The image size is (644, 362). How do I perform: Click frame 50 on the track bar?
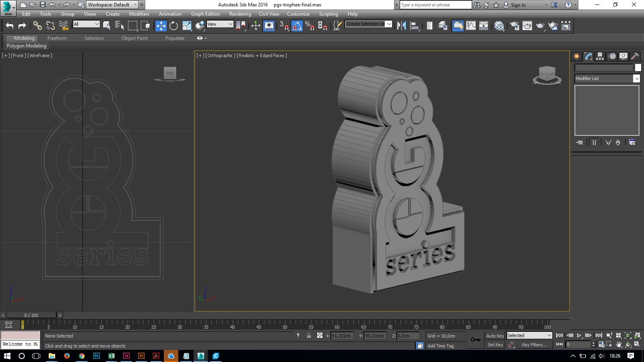(285, 324)
